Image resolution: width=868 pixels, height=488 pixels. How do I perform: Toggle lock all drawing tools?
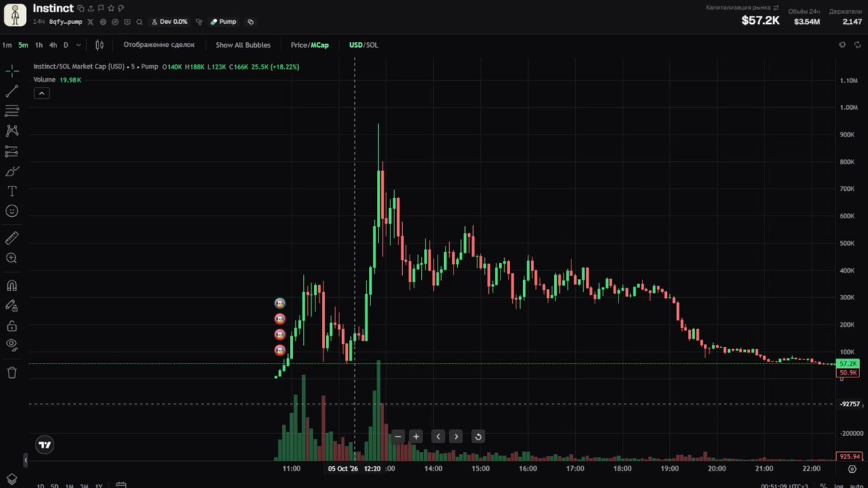pos(12,325)
